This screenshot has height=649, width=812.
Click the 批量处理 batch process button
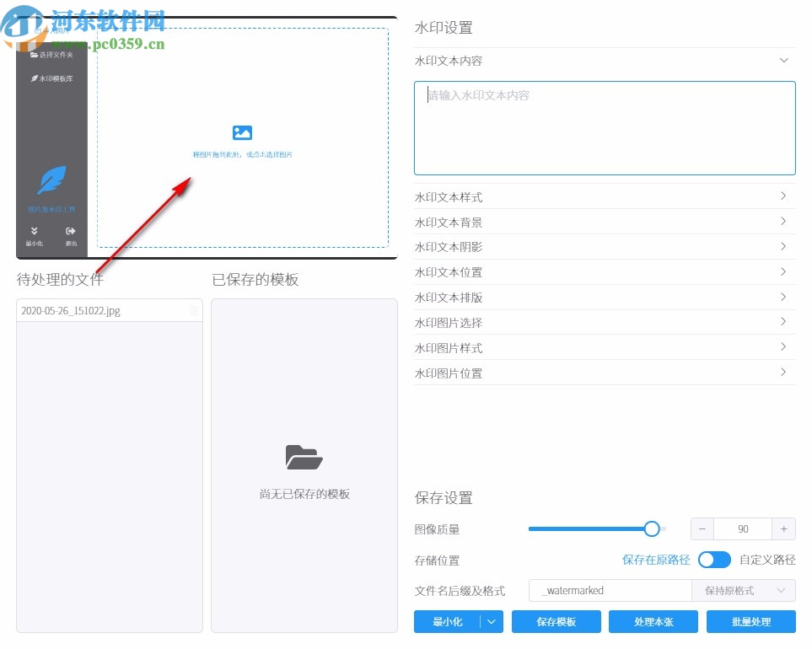(750, 621)
